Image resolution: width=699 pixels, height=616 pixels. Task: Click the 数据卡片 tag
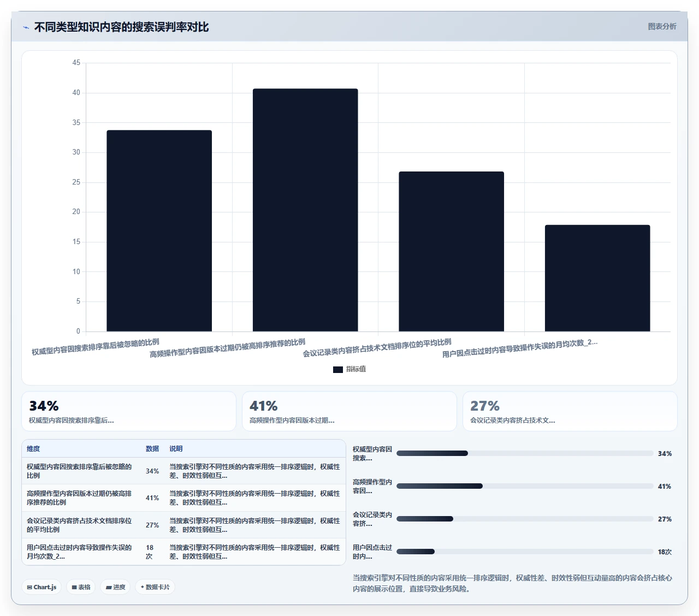(155, 587)
